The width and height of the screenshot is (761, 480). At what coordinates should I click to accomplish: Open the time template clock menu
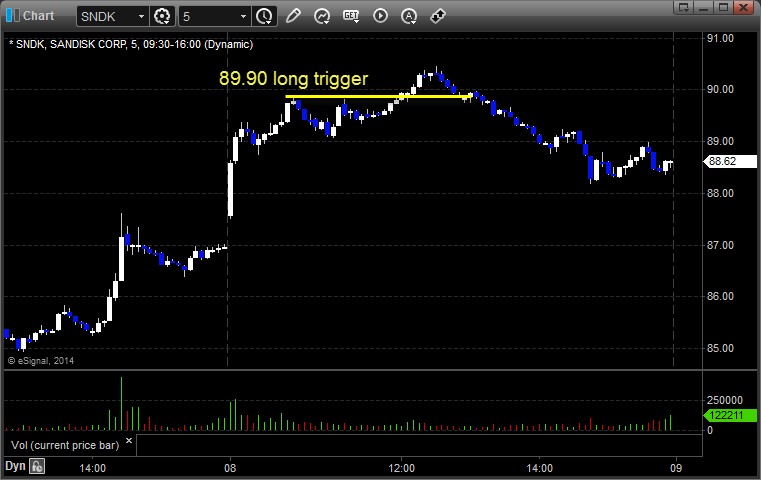tap(265, 16)
